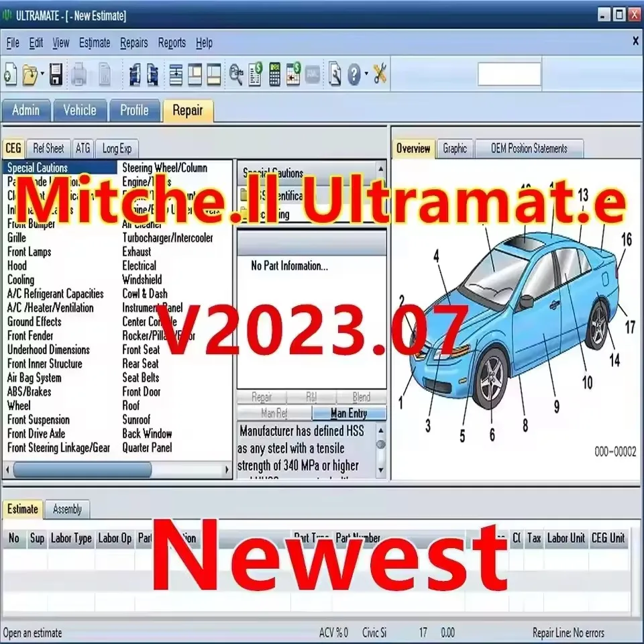Open the Long Exp sub-tab

click(x=117, y=148)
